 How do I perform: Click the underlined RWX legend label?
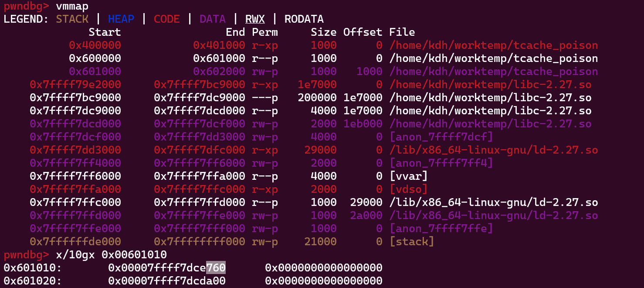255,19
